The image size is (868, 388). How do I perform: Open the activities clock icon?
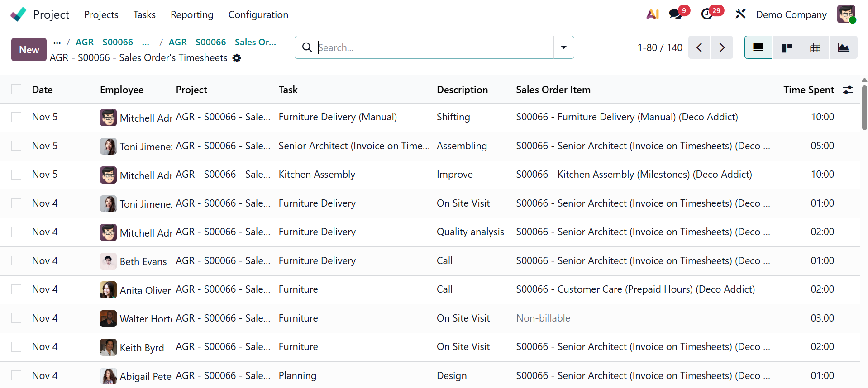pyautogui.click(x=707, y=14)
